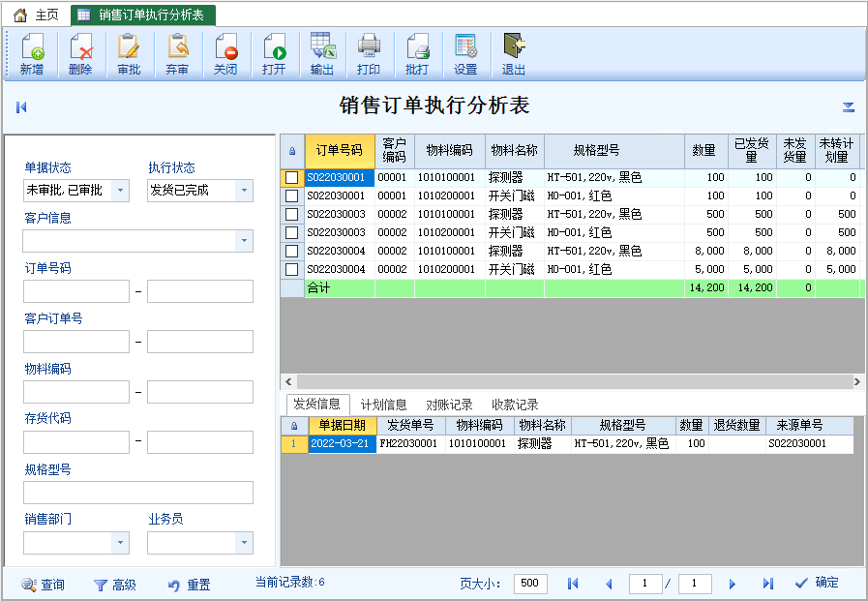Click the 新增 (new) toolbar icon

point(32,54)
